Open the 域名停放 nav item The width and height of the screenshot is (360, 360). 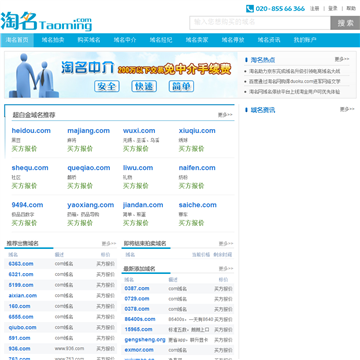tap(233, 40)
